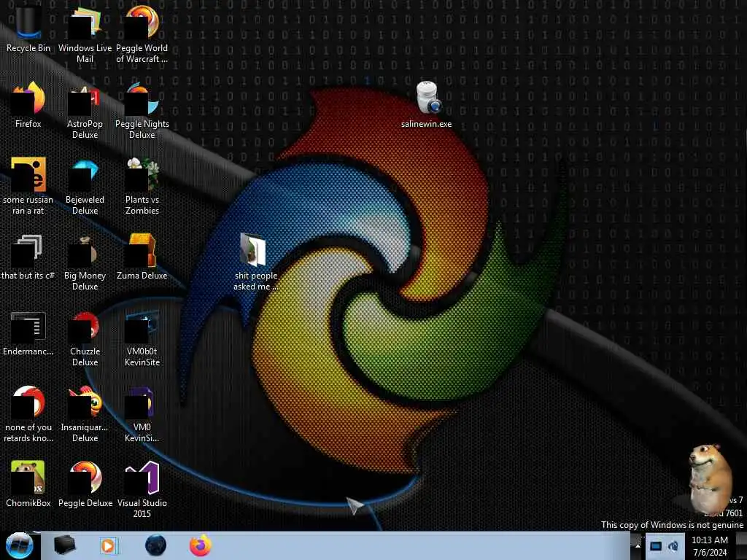This screenshot has height=560, width=747.
Task: Open the clock showing 10:13 AM
Action: pyautogui.click(x=710, y=546)
